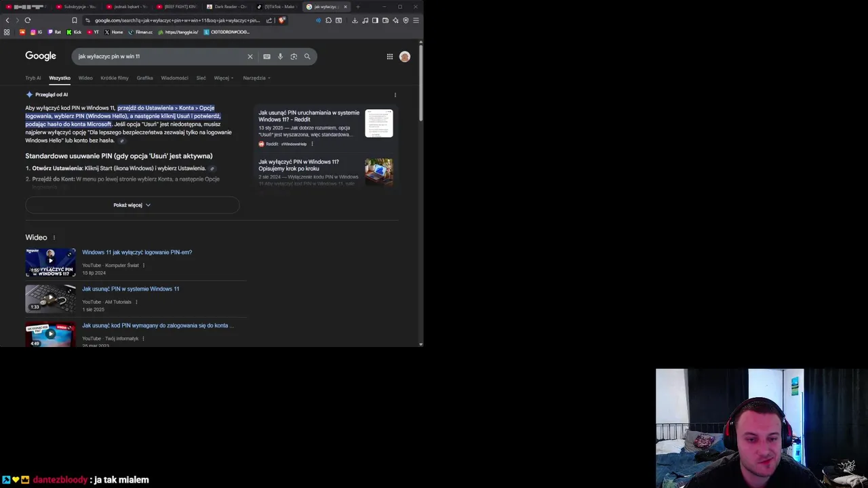Open the IG bookmark
Screen dimensions: 868x488
[36, 32]
